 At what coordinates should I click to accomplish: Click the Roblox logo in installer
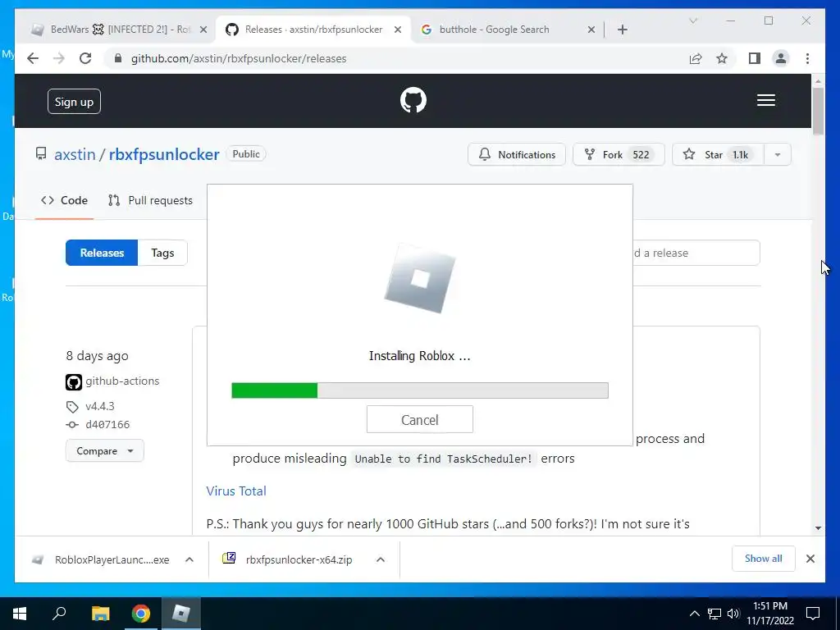tap(420, 278)
